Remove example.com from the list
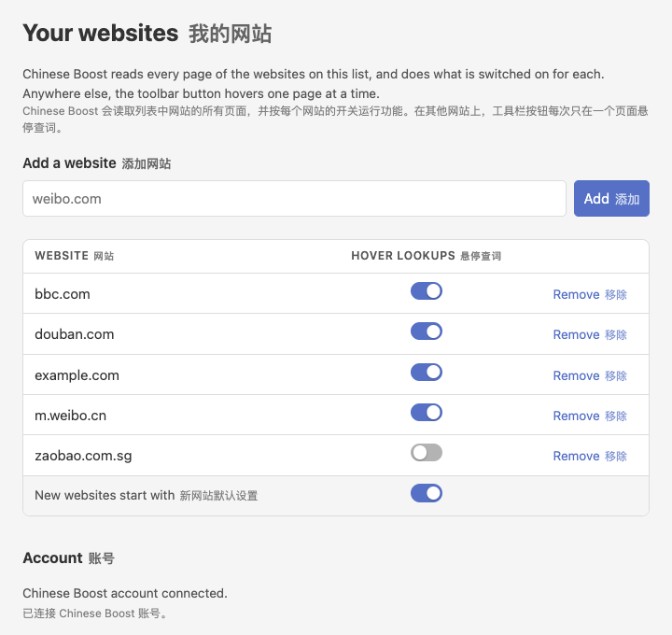The height and width of the screenshot is (635, 672). tap(590, 375)
